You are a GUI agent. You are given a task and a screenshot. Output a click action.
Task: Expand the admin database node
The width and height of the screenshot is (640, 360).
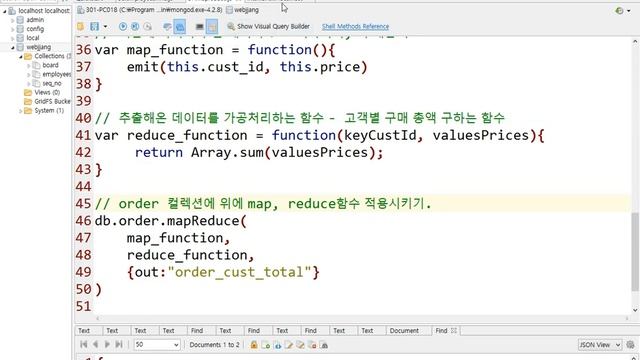[12, 20]
